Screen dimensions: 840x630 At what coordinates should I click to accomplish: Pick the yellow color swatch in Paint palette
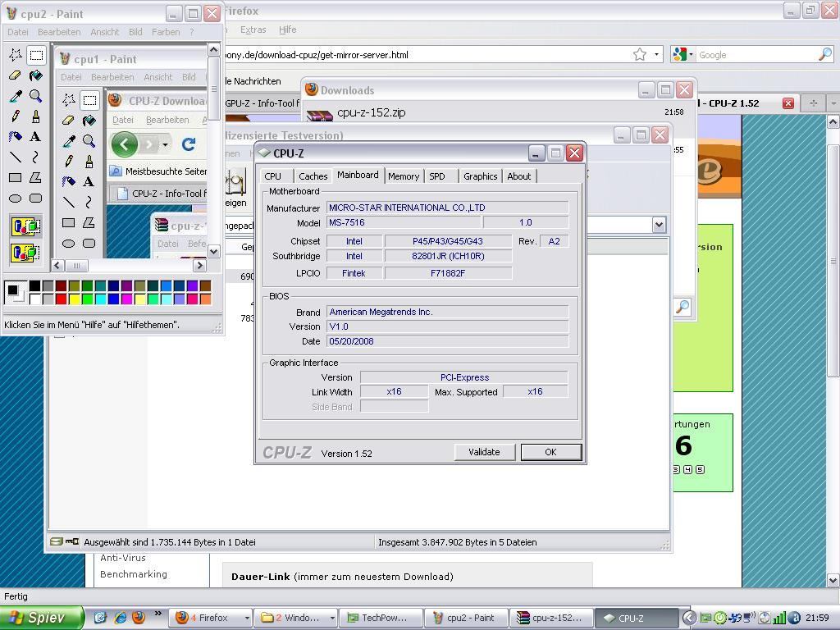(74, 299)
